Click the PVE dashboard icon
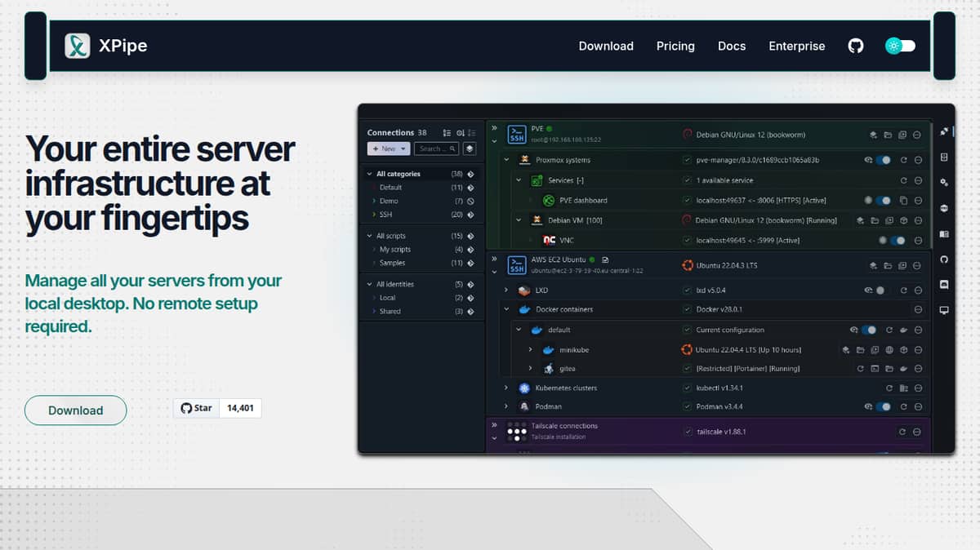Viewport: 980px width, 550px height. (550, 200)
